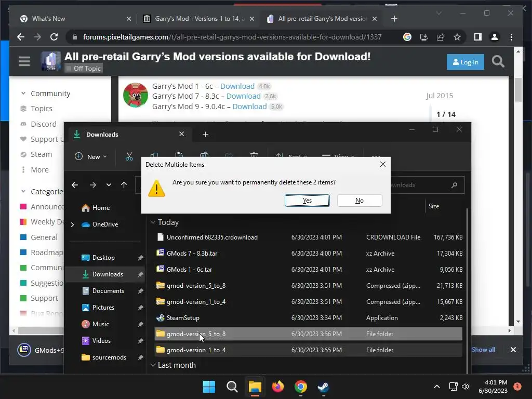Click Show all downloads in Chrome
The image size is (532, 399).
point(484,350)
